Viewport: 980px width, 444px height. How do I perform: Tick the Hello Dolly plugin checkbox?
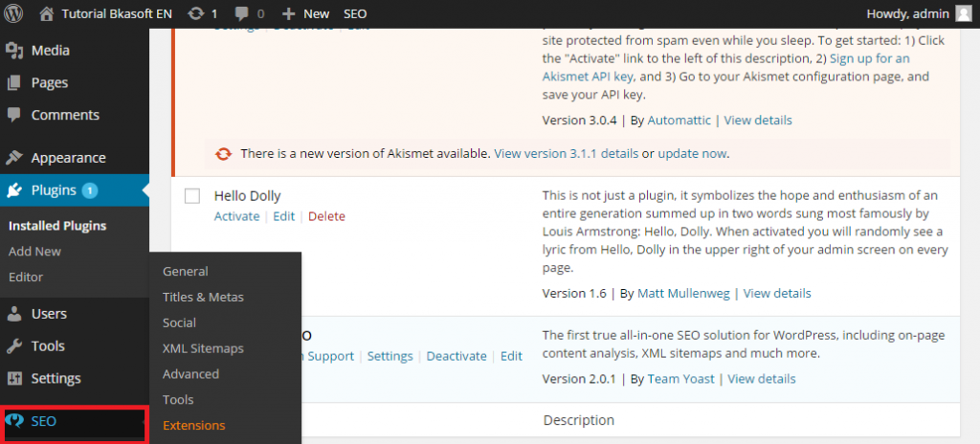191,196
